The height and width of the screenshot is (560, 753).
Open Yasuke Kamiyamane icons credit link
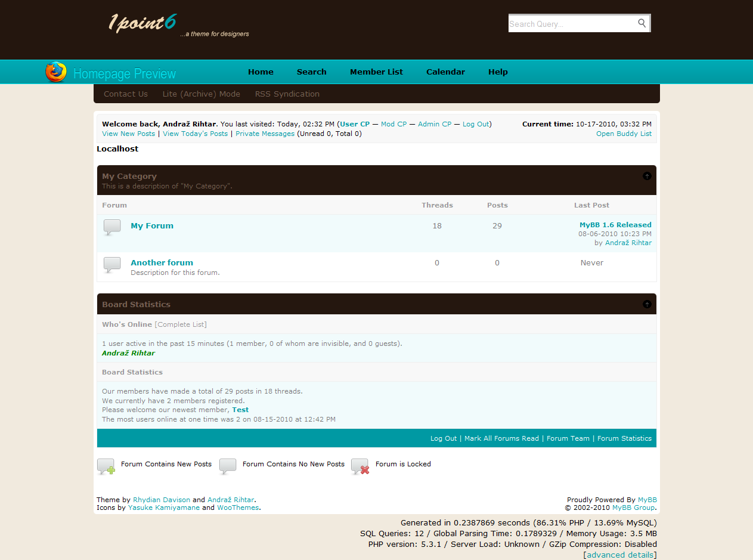pos(164,508)
